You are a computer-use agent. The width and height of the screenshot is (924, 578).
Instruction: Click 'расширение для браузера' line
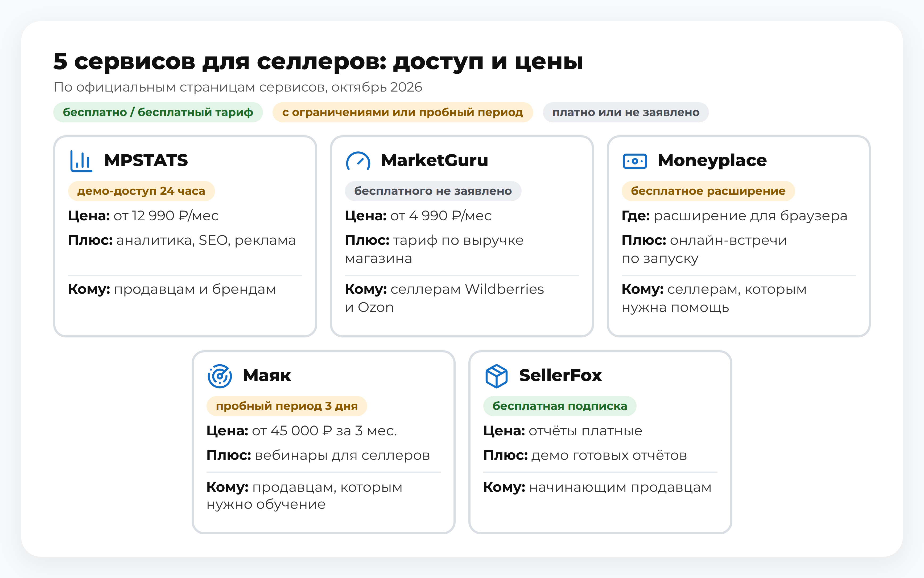click(750, 216)
